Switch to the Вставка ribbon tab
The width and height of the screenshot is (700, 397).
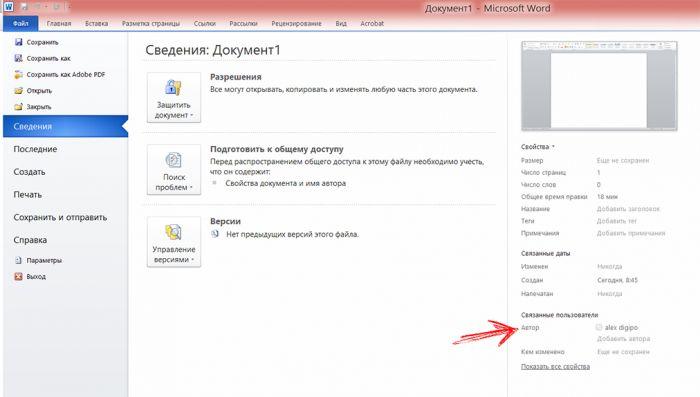(x=96, y=24)
